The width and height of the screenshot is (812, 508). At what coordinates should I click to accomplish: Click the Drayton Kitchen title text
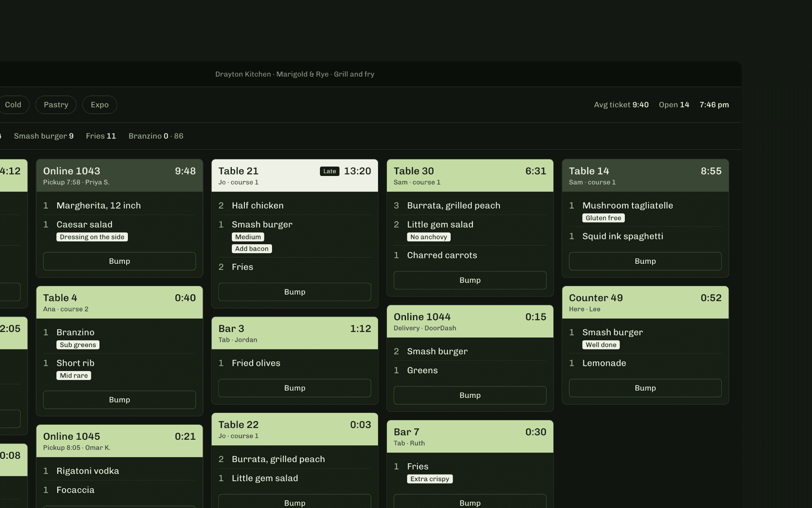295,74
